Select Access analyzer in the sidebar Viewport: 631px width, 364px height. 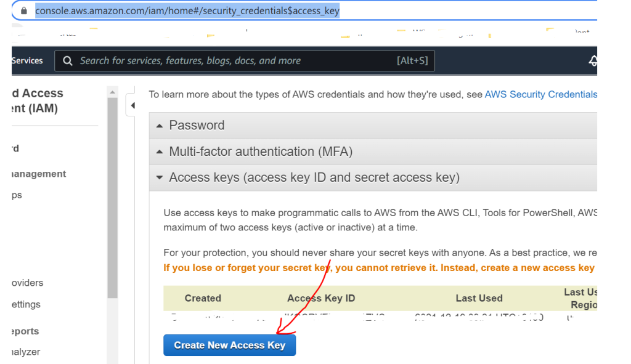pos(26,352)
